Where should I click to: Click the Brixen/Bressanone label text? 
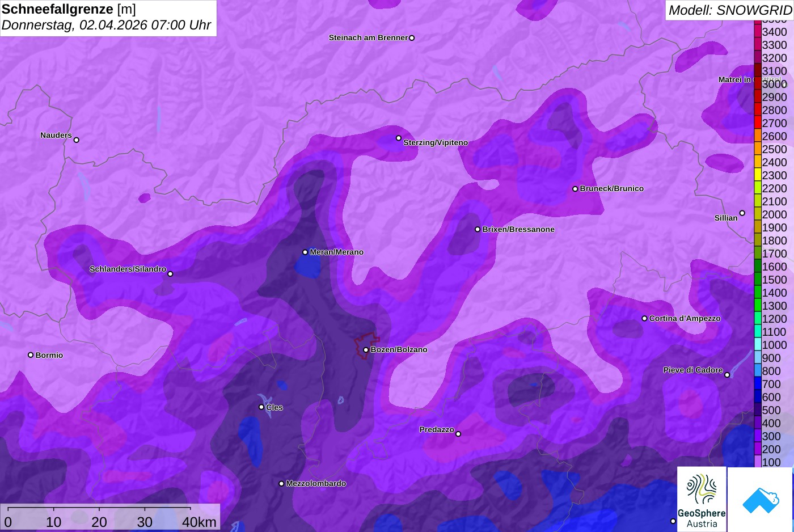[x=518, y=230]
